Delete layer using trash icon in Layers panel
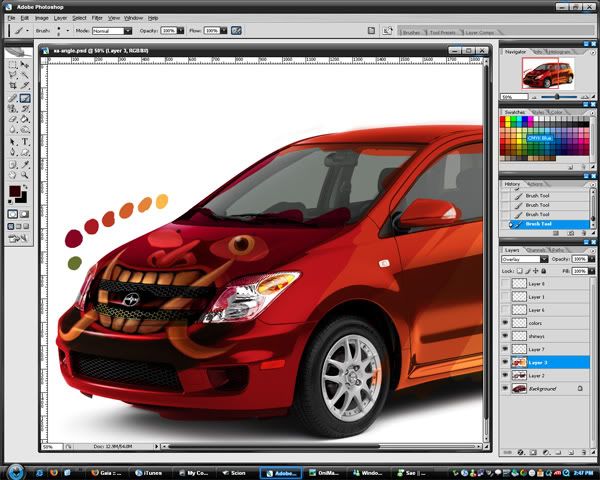The width and height of the screenshot is (600, 480). pos(584,452)
